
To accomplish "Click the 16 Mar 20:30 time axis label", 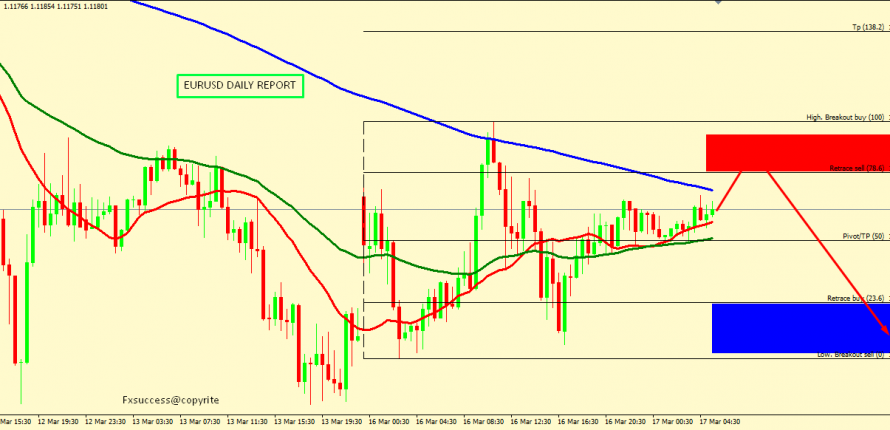I will point(632,422).
